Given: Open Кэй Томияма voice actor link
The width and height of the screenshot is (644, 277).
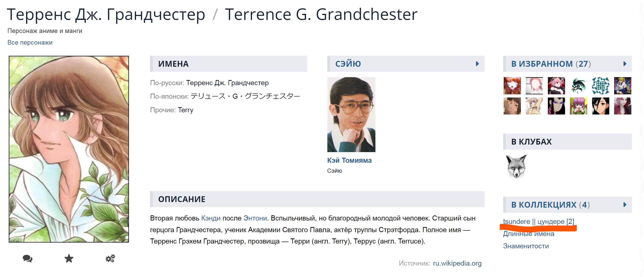Looking at the screenshot, I should 349,160.
